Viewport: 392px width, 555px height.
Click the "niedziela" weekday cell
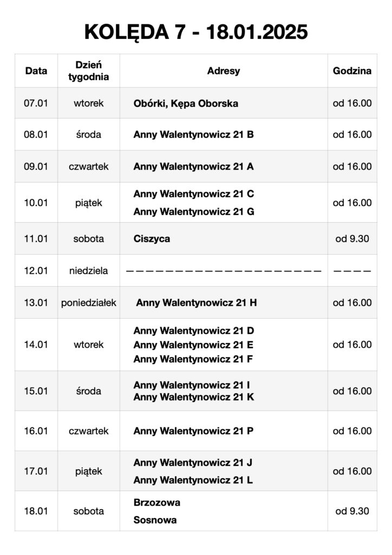click(89, 270)
